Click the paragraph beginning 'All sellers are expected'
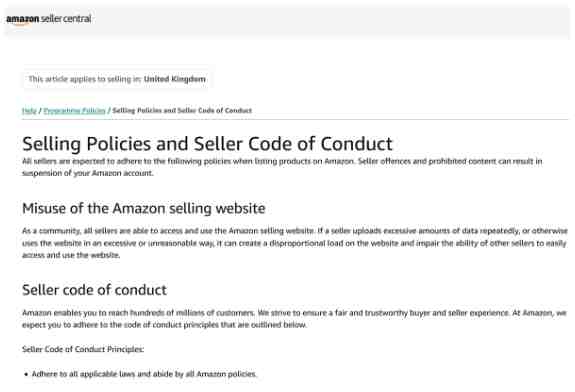 tap(282, 167)
